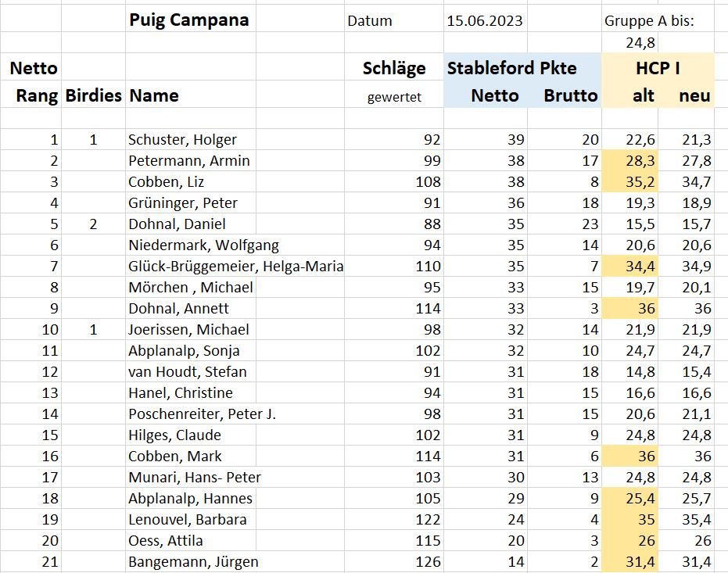The height and width of the screenshot is (573, 728).
Task: Select the Birdies column header
Action: pos(93,95)
